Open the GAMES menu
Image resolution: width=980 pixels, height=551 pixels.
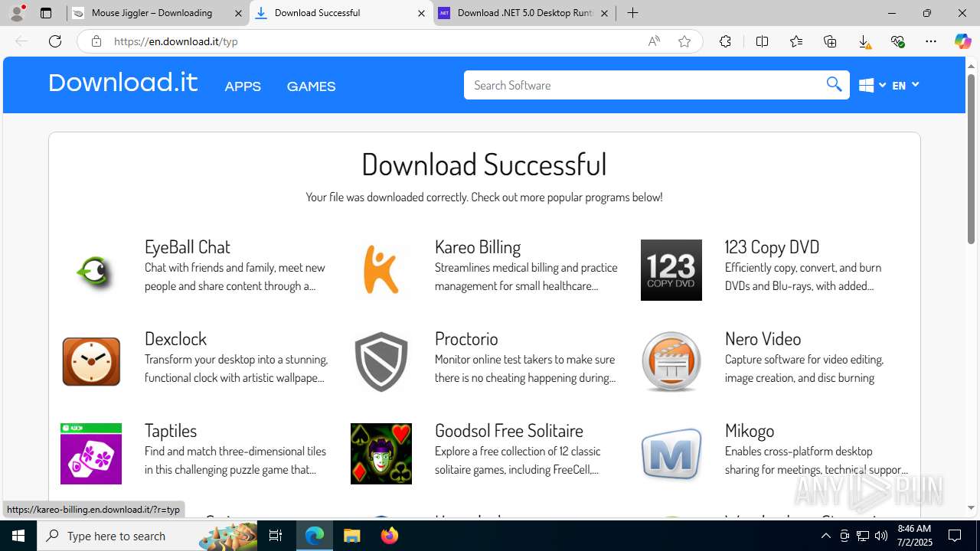[311, 86]
